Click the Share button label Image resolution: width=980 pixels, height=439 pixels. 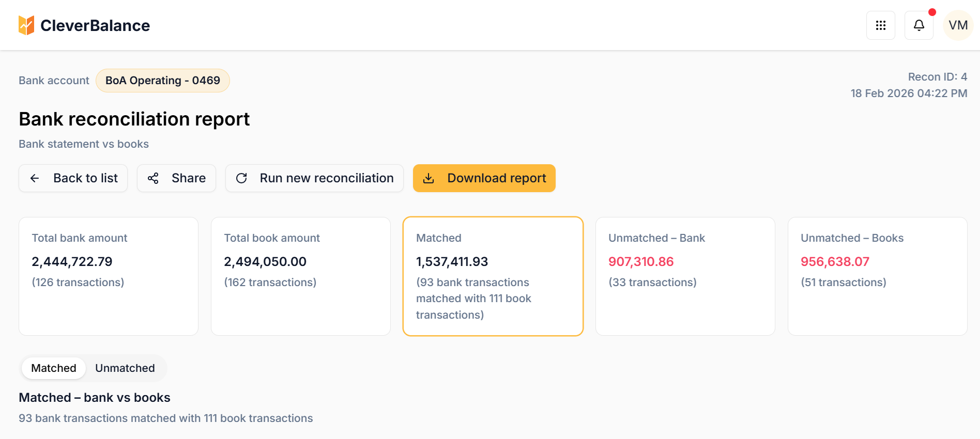point(189,178)
